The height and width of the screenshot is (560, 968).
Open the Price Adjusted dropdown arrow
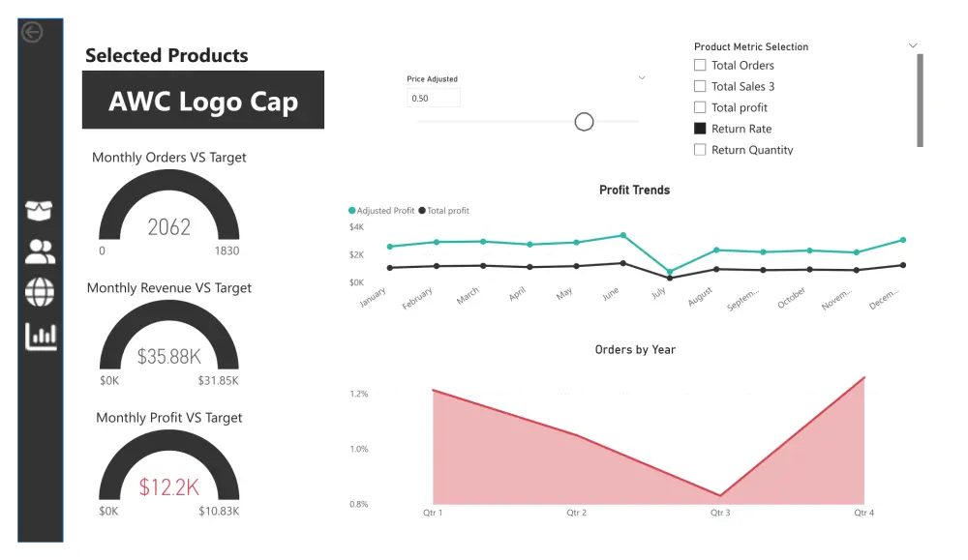point(641,78)
